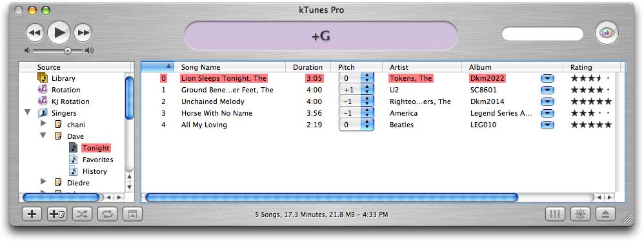Viewport: 644px width, 241px height.
Task: Open Dave's Favorites playlist
Action: click(97, 160)
